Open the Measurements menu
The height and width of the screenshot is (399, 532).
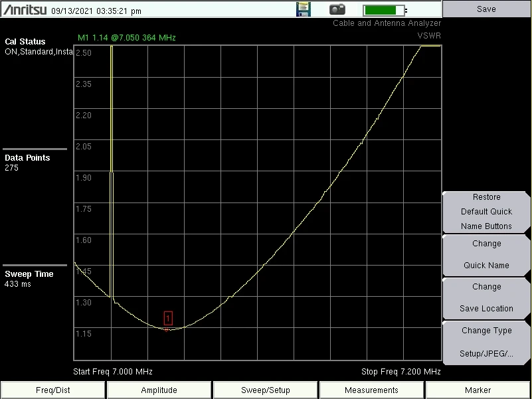pyautogui.click(x=371, y=390)
